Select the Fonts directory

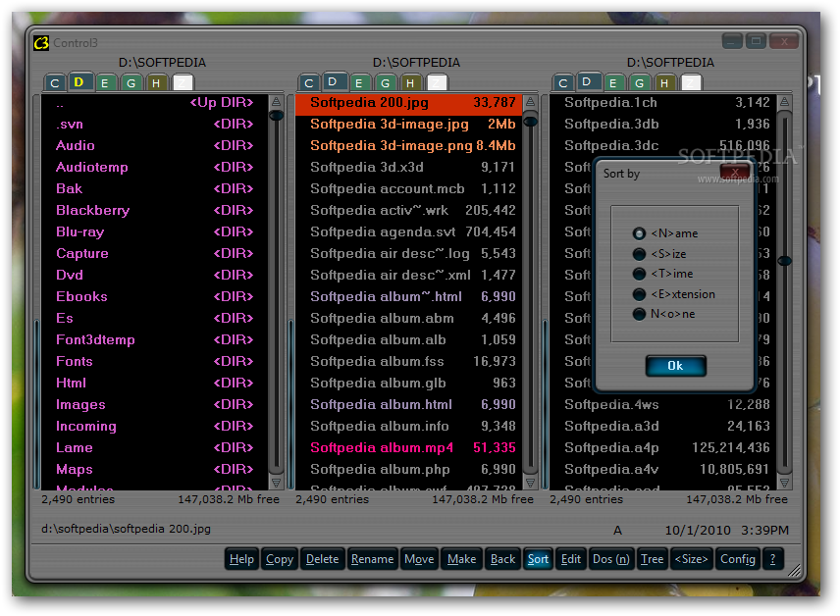tap(154, 362)
